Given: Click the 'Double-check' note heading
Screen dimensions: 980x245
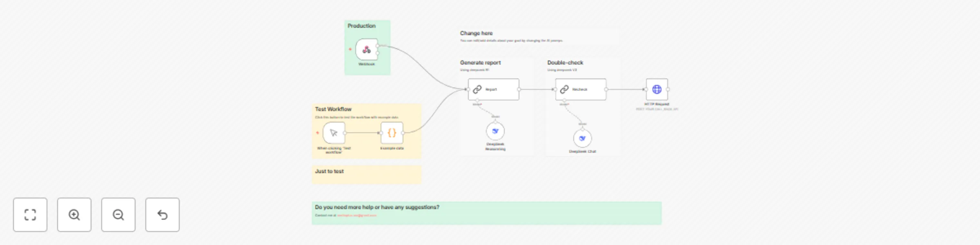Looking at the screenshot, I should (x=565, y=62).
